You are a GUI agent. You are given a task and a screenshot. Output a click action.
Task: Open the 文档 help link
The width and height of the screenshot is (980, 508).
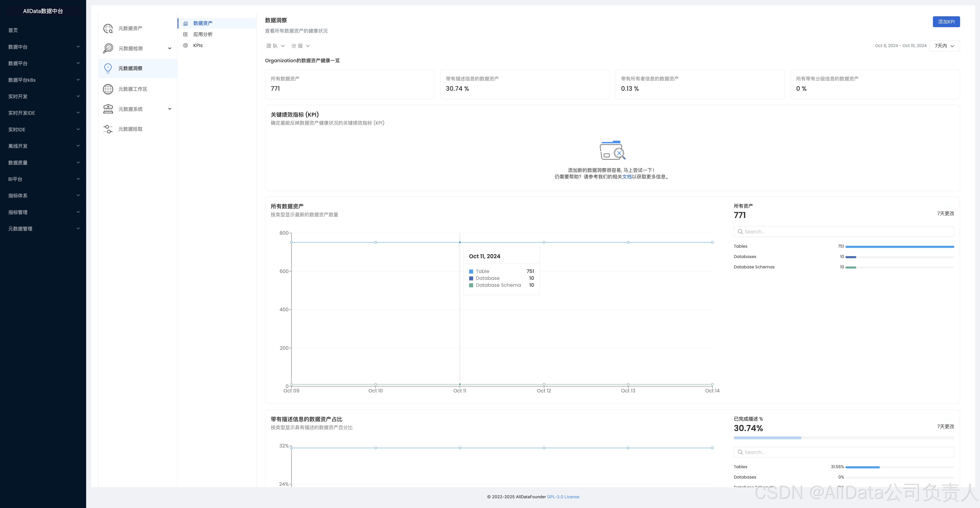tap(627, 177)
